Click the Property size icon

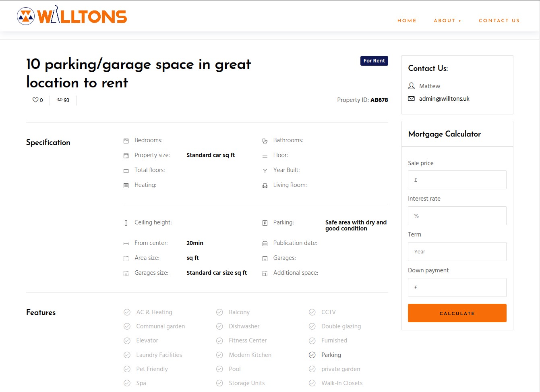click(126, 156)
